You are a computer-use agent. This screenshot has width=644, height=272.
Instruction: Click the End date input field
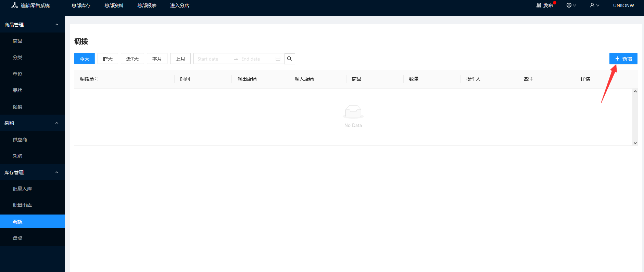point(257,59)
